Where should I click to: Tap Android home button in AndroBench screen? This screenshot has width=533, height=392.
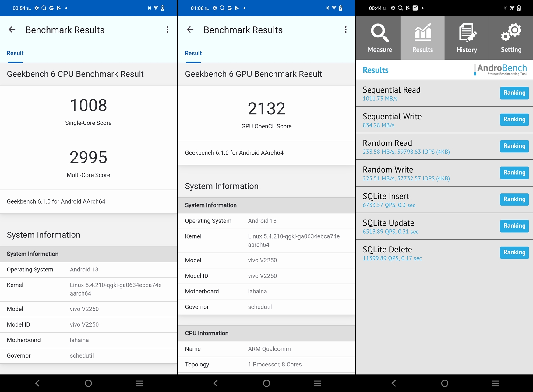(x=445, y=383)
